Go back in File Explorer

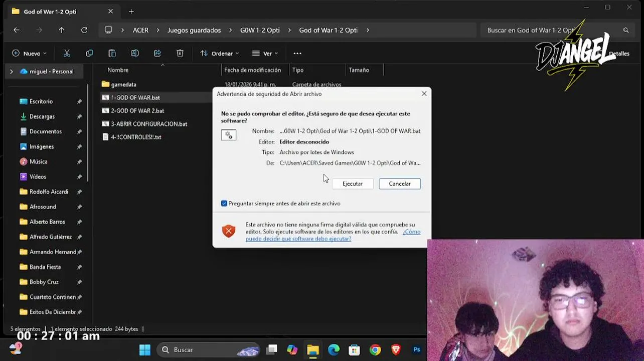(x=17, y=30)
